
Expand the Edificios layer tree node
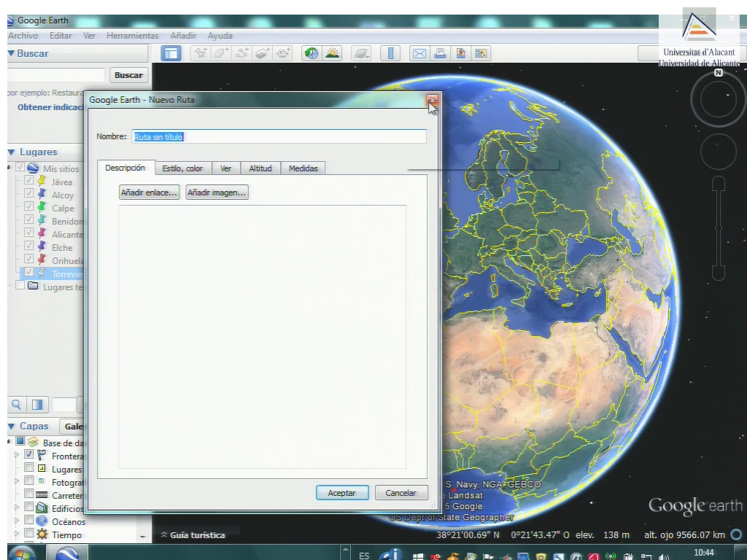[x=17, y=507]
